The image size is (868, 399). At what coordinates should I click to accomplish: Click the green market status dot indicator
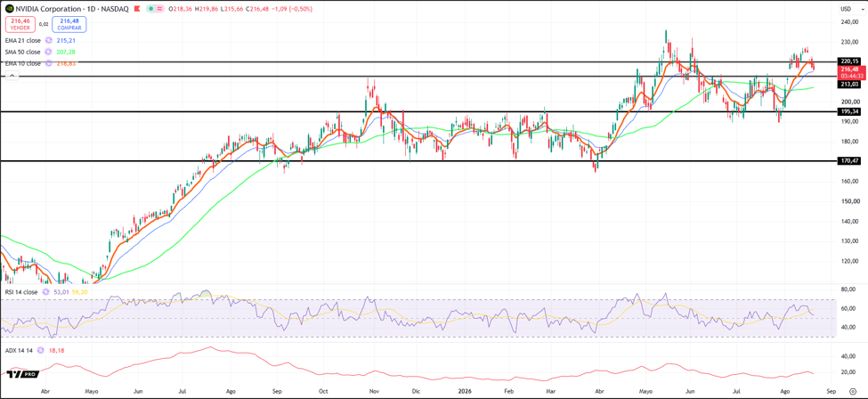click(151, 8)
